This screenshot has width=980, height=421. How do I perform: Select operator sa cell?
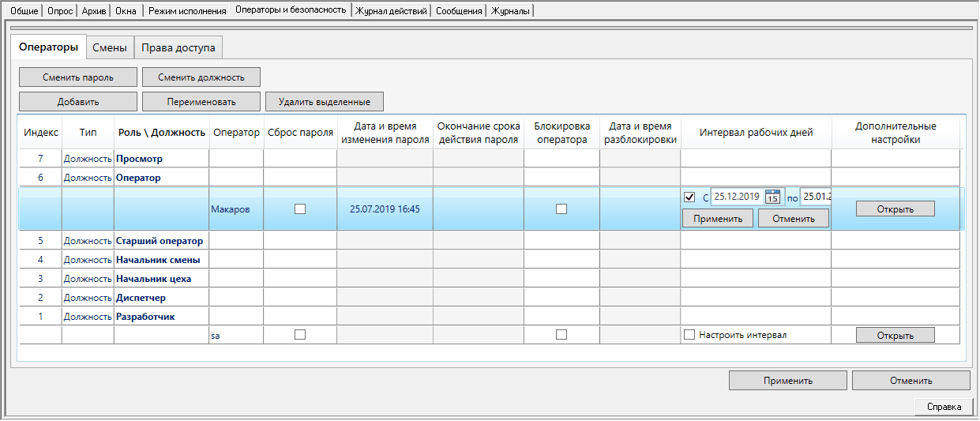[236, 335]
